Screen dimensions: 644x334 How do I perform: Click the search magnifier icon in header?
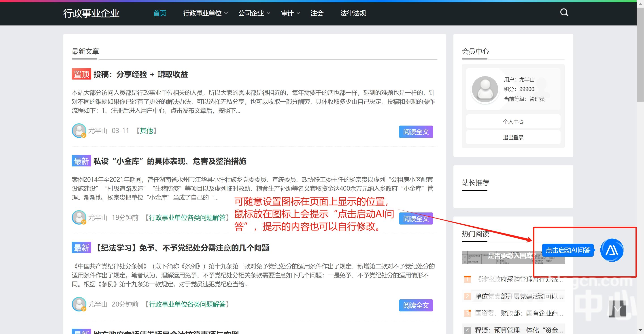point(564,13)
